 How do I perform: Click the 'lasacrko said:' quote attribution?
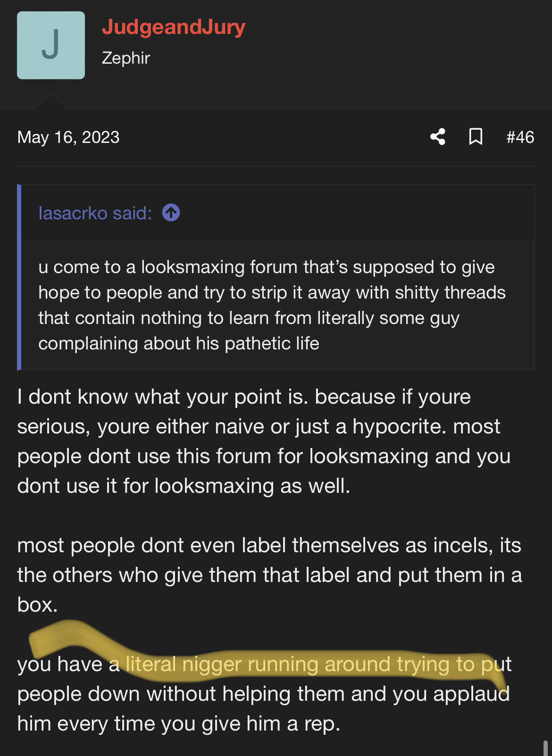click(95, 213)
